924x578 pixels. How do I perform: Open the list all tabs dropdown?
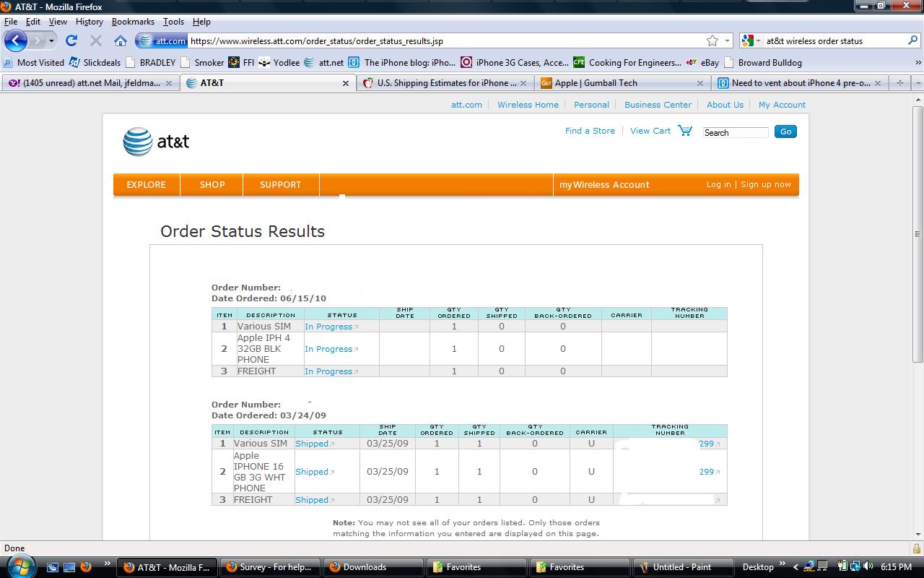(x=918, y=83)
